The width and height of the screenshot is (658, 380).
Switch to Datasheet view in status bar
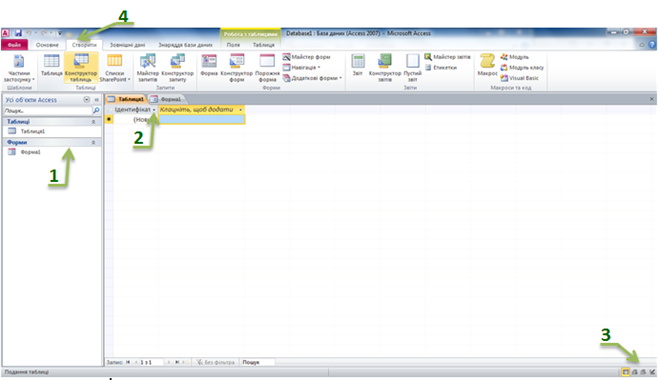coord(625,372)
